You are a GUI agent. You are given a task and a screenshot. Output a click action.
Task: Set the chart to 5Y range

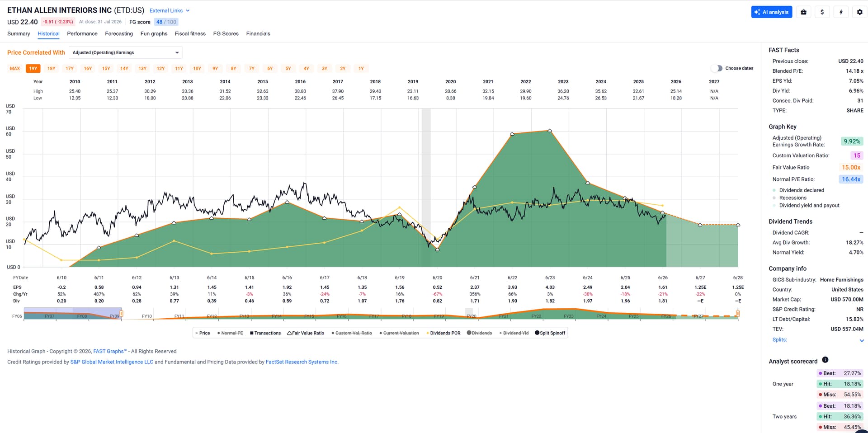pyautogui.click(x=288, y=69)
